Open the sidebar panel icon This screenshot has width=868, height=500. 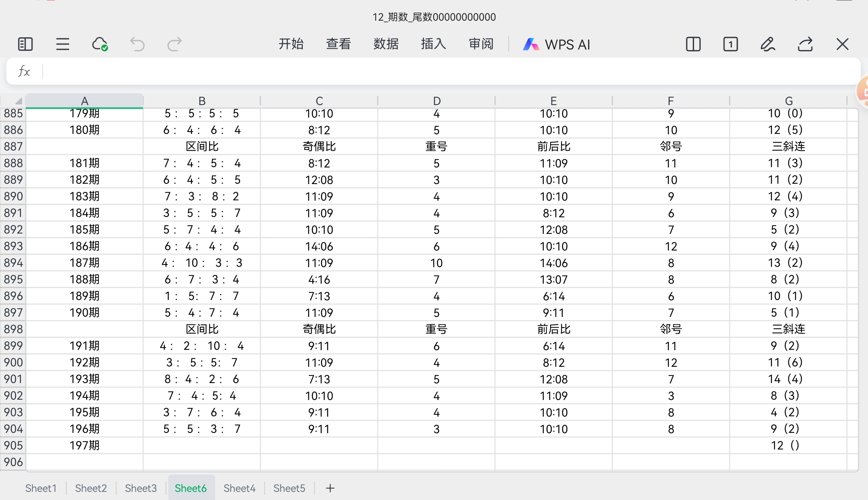tap(25, 44)
